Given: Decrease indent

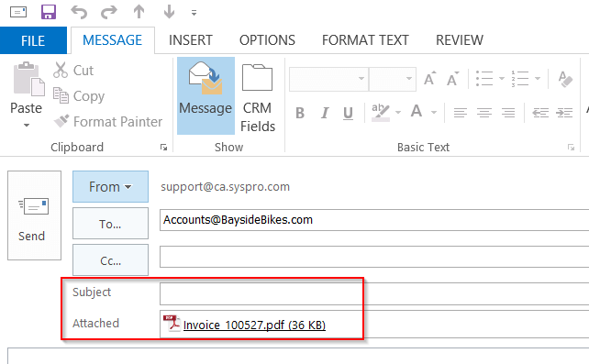Looking at the screenshot, I should [540, 113].
